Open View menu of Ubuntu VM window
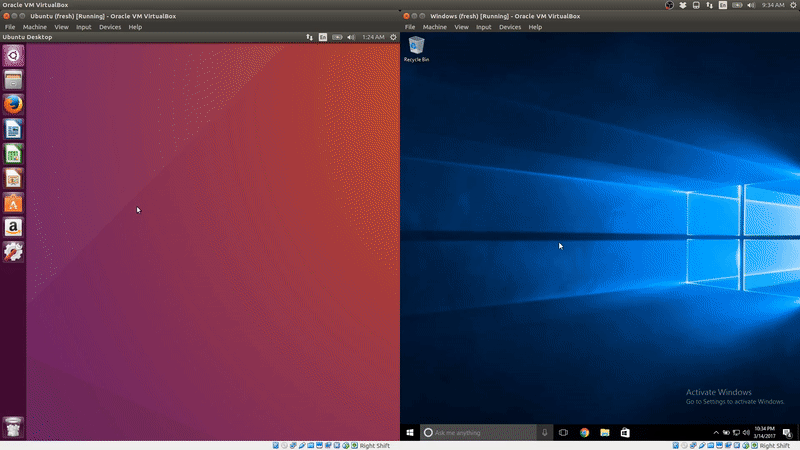 [x=61, y=27]
